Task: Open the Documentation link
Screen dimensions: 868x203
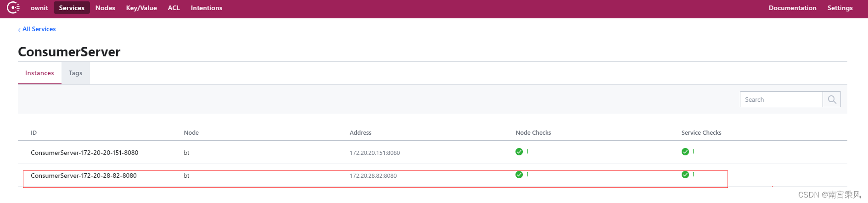Action: (793, 8)
